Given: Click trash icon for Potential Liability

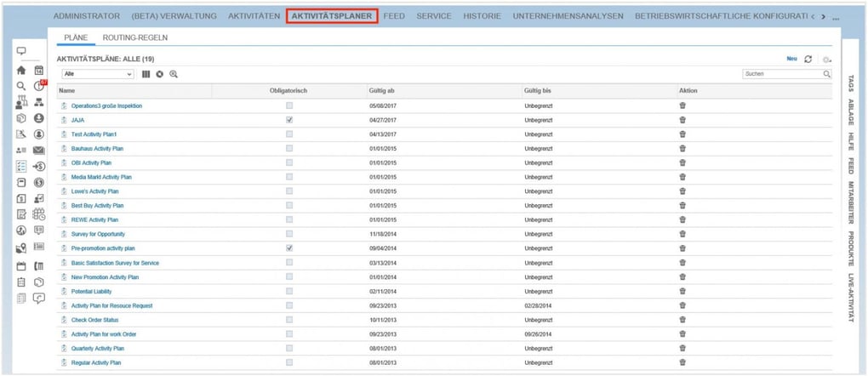Looking at the screenshot, I should pyautogui.click(x=682, y=291).
